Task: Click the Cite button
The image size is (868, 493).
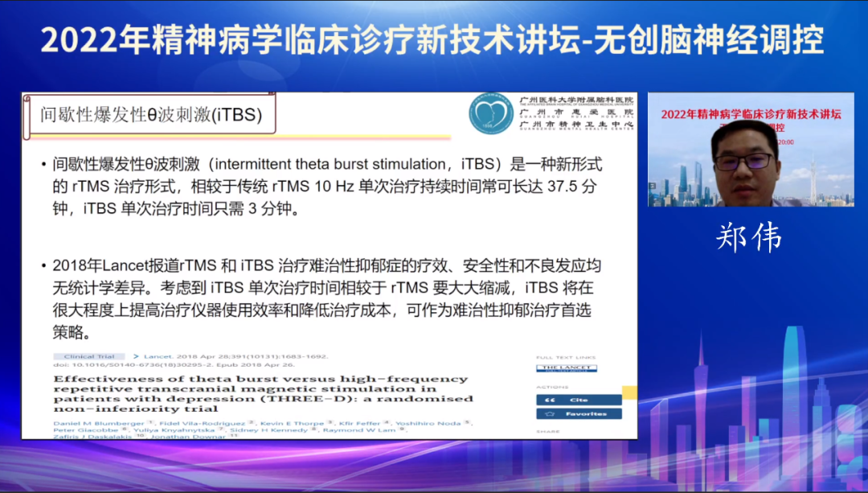Action: [579, 400]
